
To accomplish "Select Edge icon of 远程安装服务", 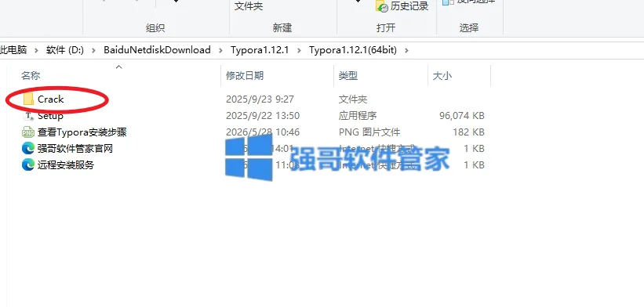I will tap(28, 164).
